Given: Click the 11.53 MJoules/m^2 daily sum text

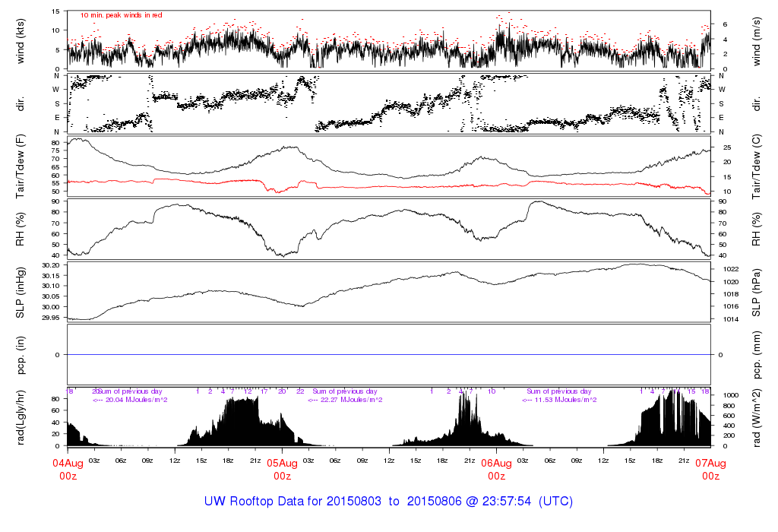Looking at the screenshot, I should (x=558, y=400).
